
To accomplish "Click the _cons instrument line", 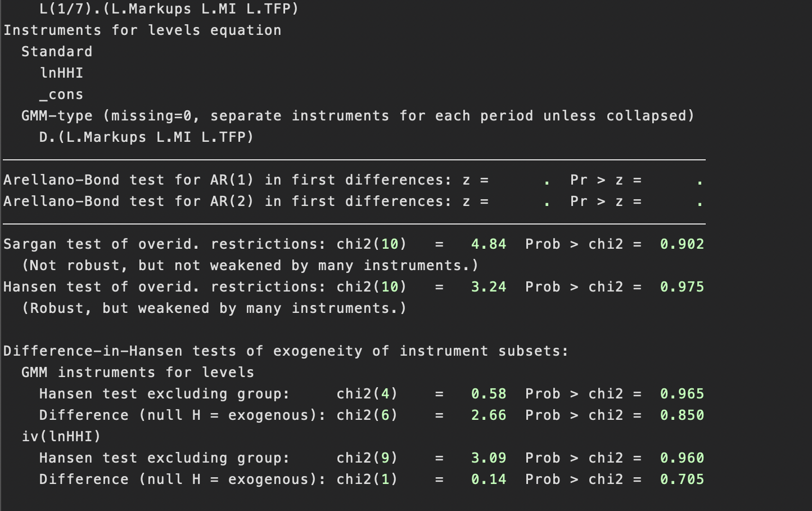I will pos(61,95).
